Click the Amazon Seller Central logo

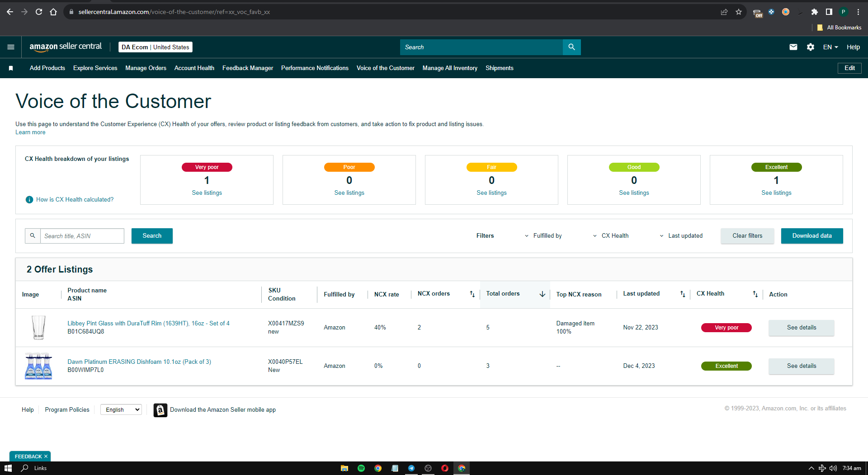[66, 47]
